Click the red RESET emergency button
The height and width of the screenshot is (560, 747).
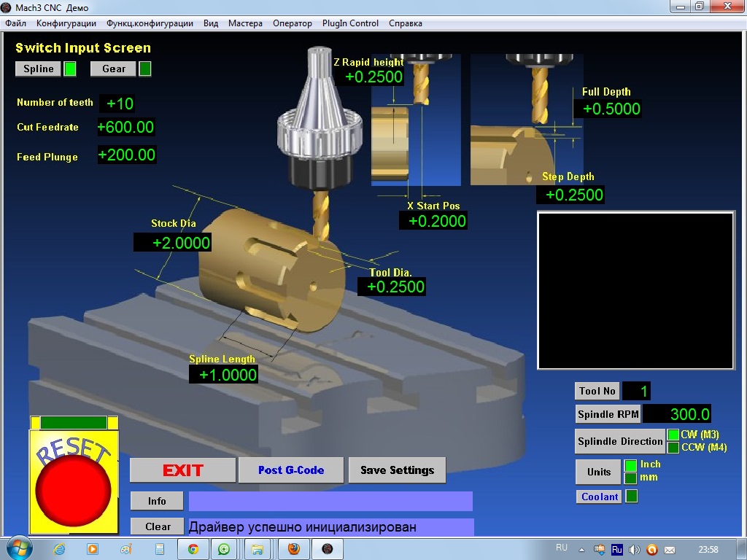(x=73, y=490)
